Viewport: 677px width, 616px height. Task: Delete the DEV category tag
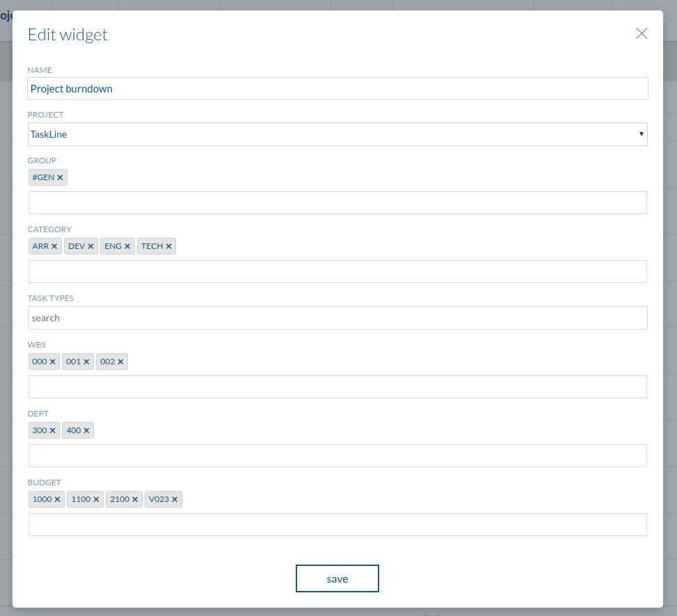90,247
